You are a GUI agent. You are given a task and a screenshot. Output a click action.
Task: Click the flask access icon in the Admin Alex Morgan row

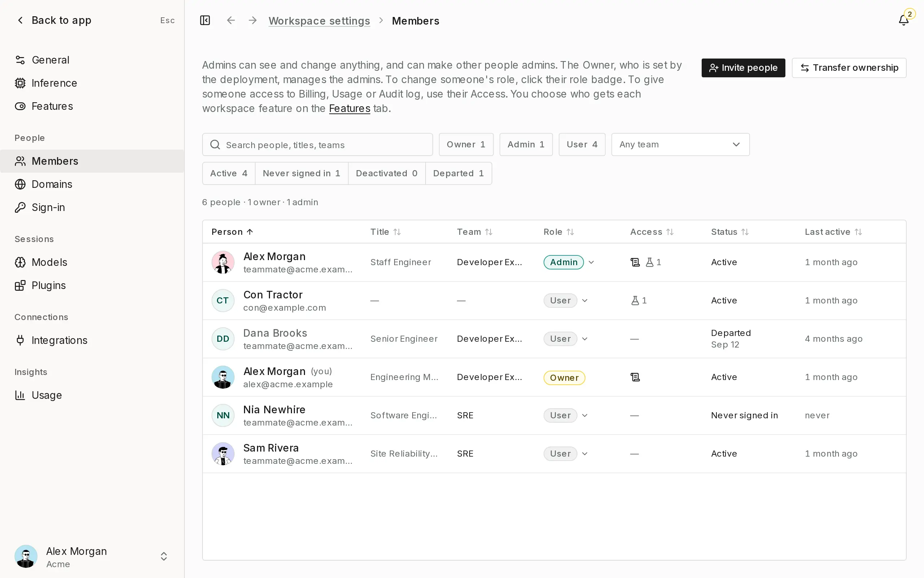click(649, 262)
